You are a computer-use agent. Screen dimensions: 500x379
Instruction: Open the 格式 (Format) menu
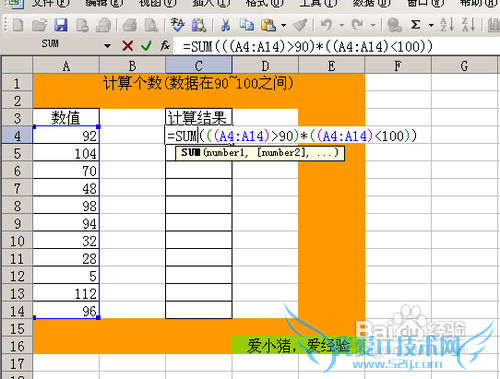[x=265, y=3]
